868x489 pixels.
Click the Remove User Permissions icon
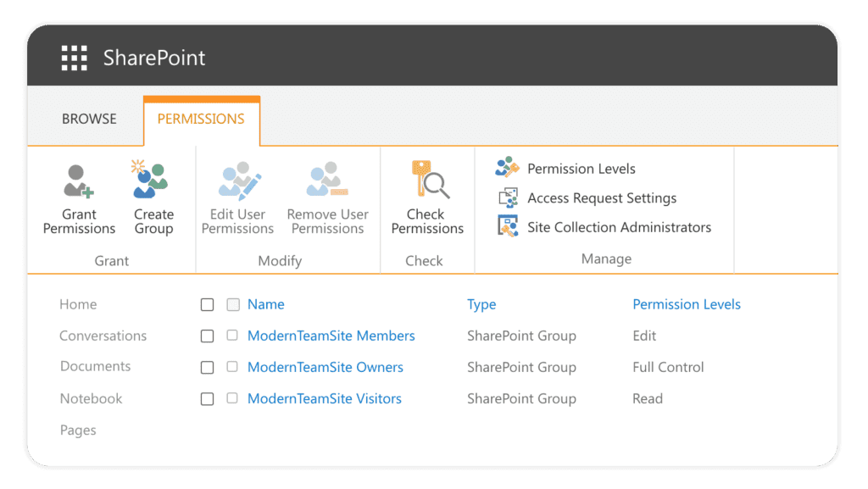click(327, 179)
